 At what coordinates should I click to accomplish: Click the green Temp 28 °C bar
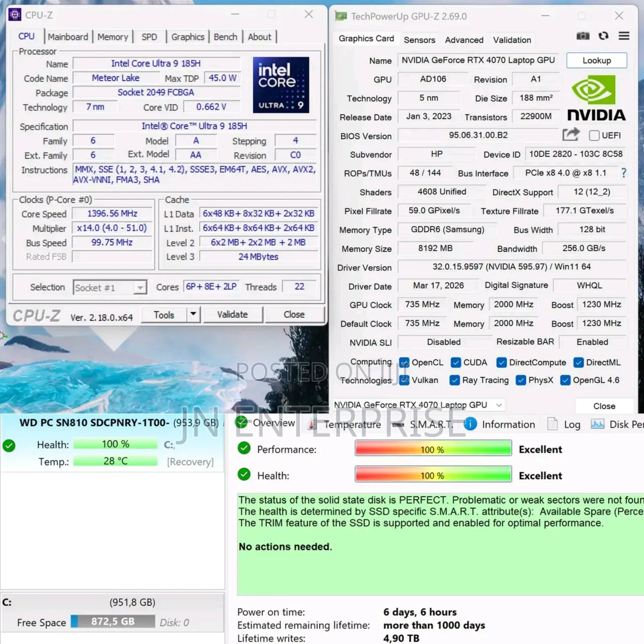pos(116,461)
